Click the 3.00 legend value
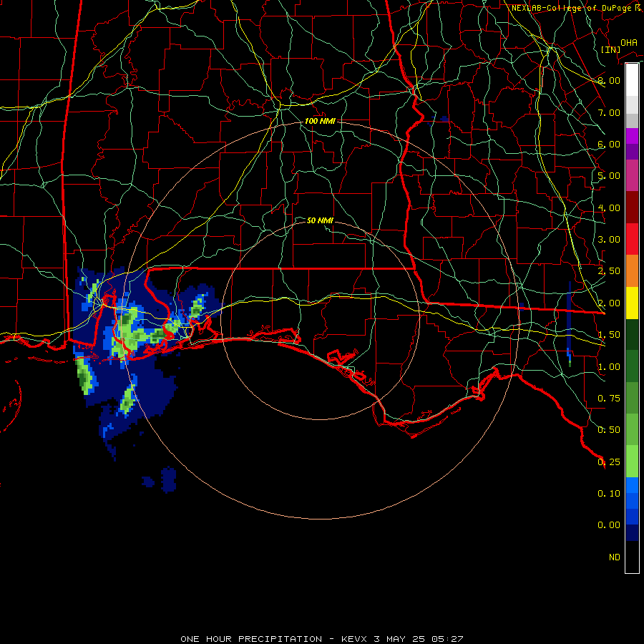The height and width of the screenshot is (644, 644). (609, 240)
